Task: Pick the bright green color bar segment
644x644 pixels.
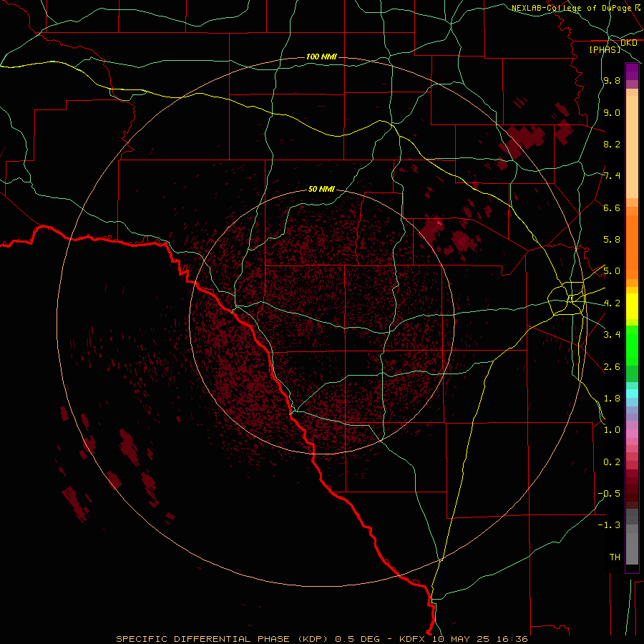Action: [x=632, y=345]
